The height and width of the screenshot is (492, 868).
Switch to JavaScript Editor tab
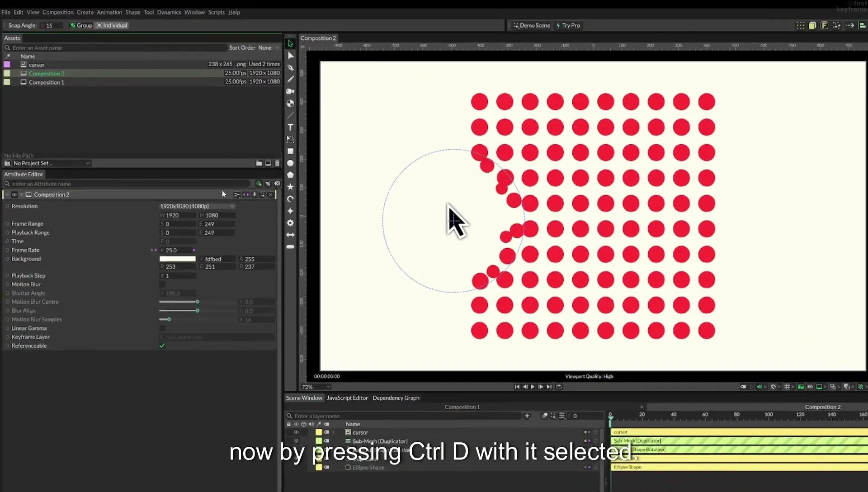347,398
